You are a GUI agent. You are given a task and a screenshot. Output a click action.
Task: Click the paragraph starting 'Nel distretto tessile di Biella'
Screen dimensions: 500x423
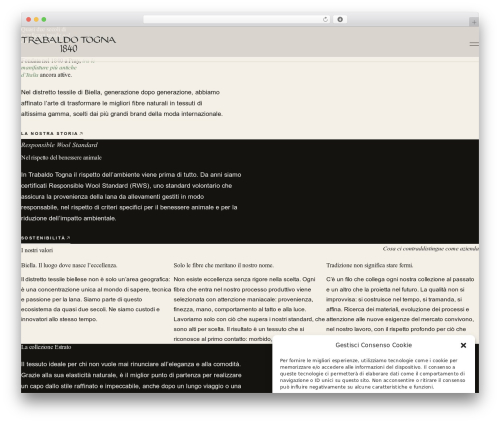(x=122, y=103)
